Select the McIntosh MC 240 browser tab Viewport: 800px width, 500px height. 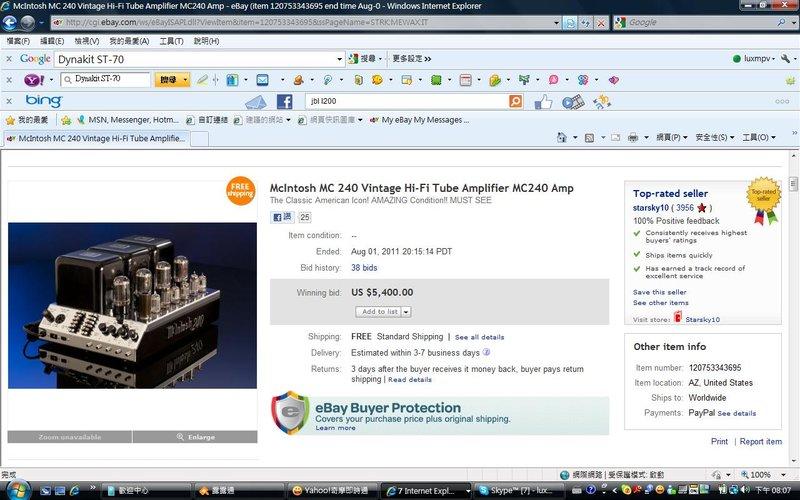pos(95,138)
